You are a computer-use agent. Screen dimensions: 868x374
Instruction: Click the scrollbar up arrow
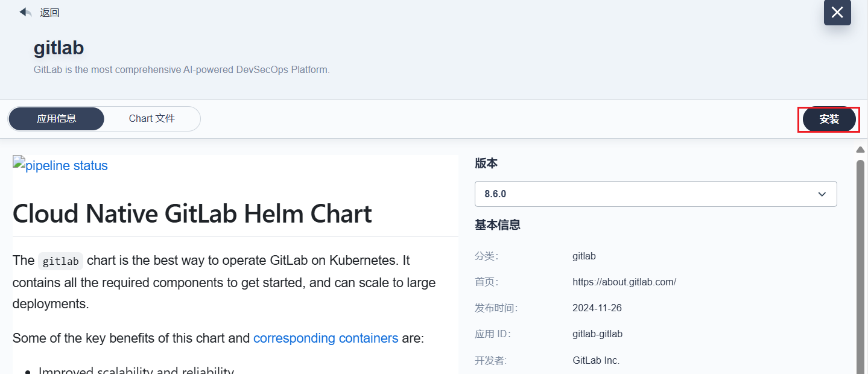click(861, 150)
